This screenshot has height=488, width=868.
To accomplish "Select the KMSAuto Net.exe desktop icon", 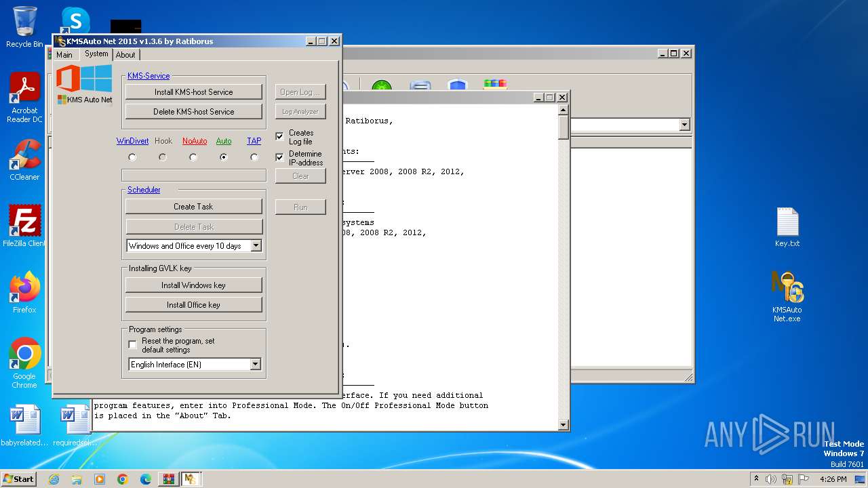I will click(787, 297).
